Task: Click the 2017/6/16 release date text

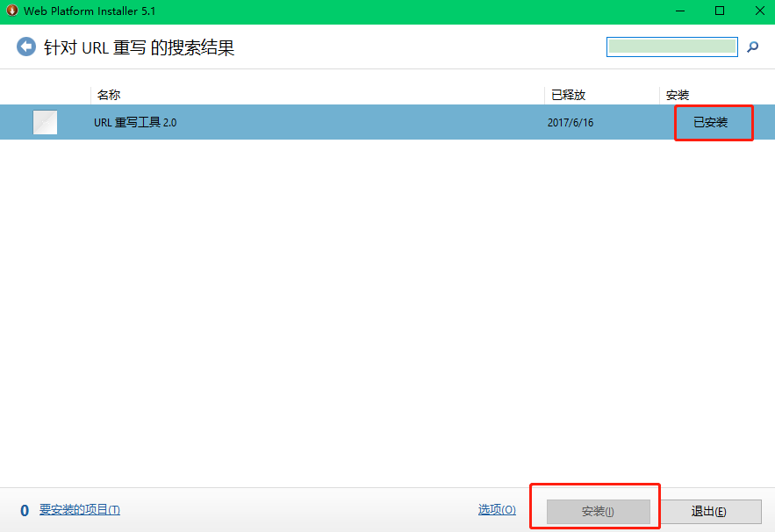Action: (x=570, y=122)
